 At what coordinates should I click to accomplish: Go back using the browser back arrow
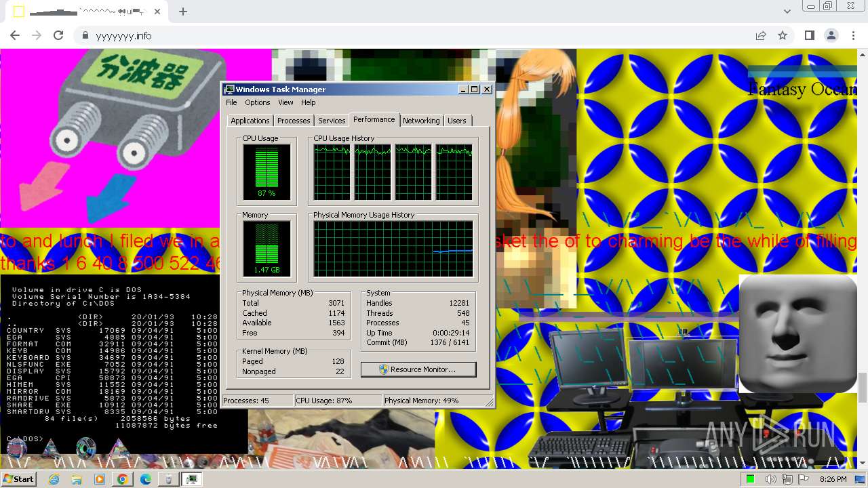[x=15, y=35]
